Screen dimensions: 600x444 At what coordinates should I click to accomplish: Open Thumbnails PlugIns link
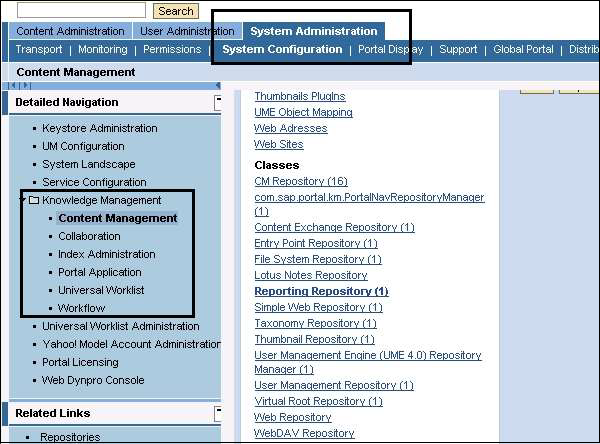[x=300, y=96]
